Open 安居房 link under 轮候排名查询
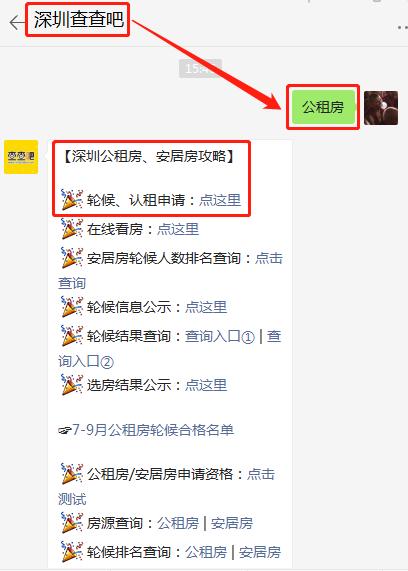This screenshot has width=408, height=571. click(x=260, y=552)
